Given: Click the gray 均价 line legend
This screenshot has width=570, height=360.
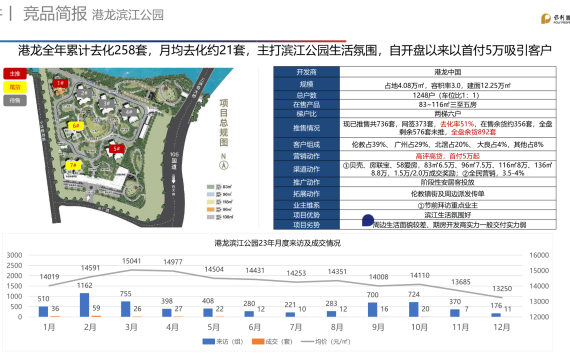Looking at the screenshot, I should tap(307, 341).
